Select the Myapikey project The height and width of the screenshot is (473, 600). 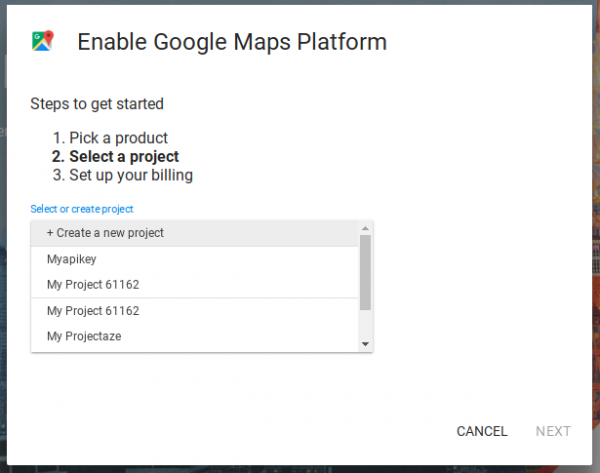(x=72, y=259)
